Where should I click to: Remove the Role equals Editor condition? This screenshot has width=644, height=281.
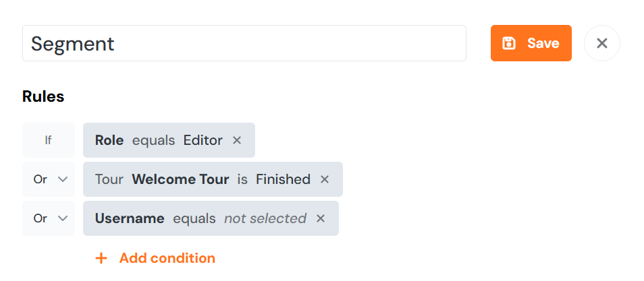point(237,140)
